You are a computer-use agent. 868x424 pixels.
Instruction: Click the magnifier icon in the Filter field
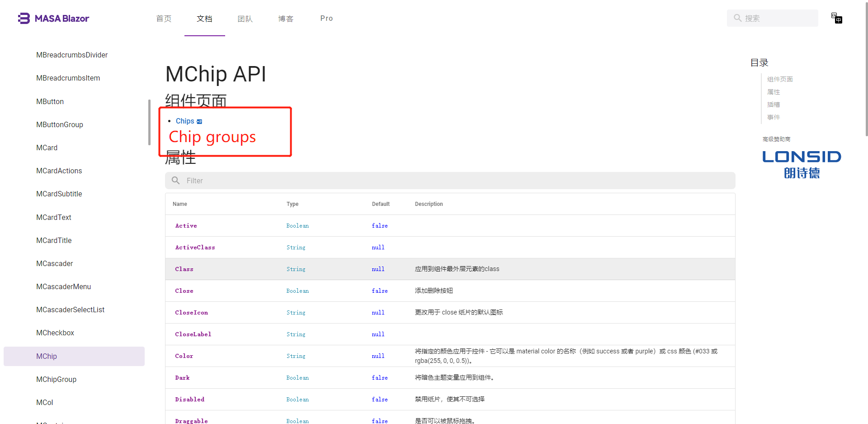pos(175,180)
